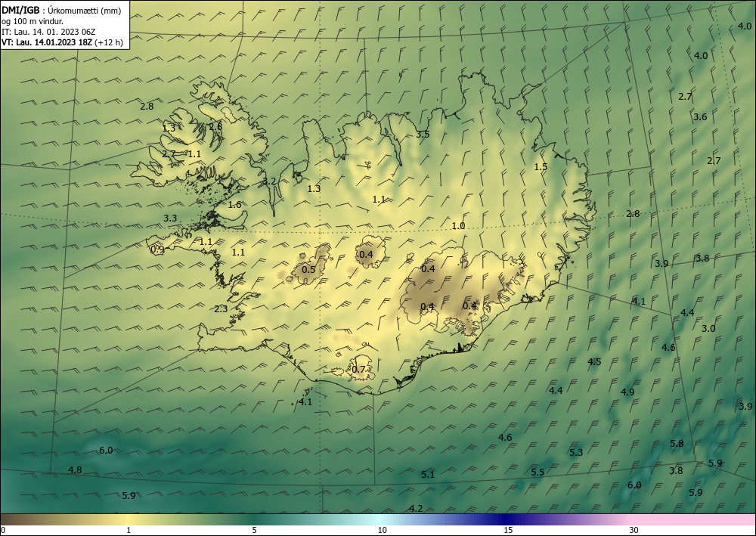
Task: Click the 5.3 value label
Action: pyautogui.click(x=576, y=453)
